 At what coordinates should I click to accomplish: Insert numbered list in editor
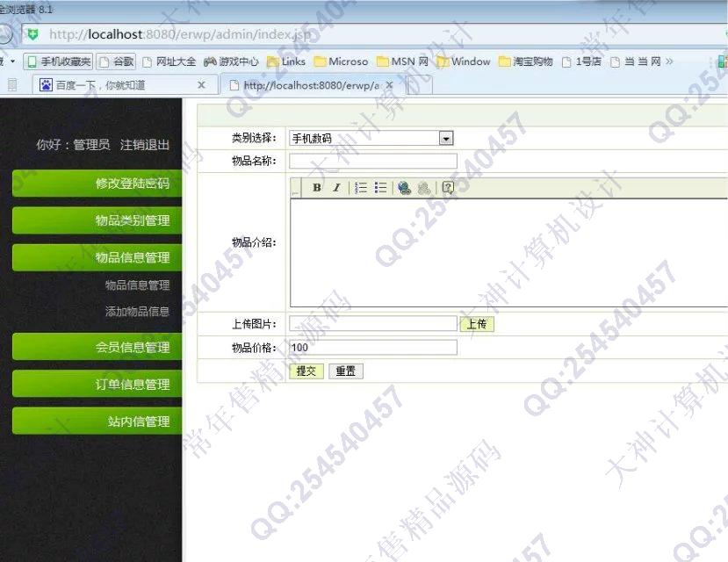360,188
